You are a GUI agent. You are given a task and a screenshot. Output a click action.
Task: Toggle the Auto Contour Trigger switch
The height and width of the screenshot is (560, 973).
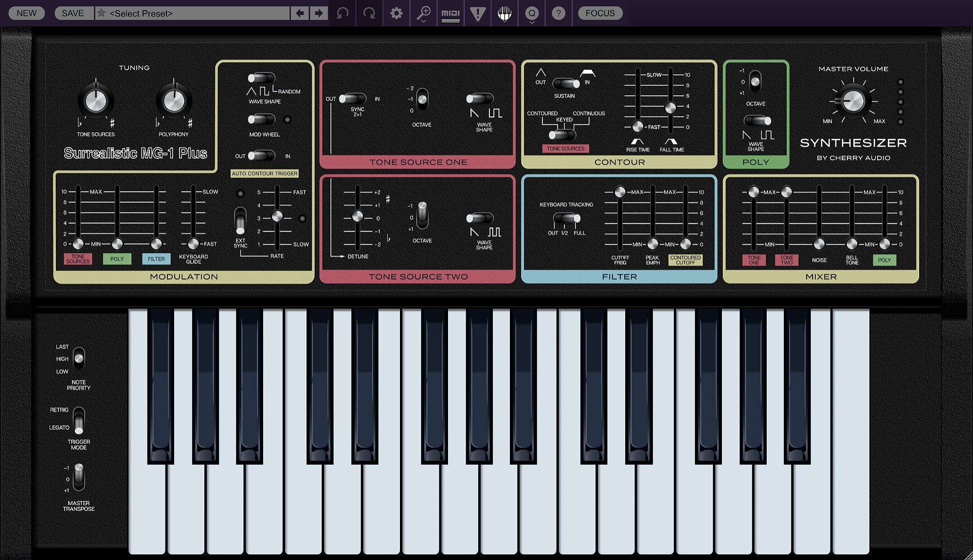coord(261,156)
